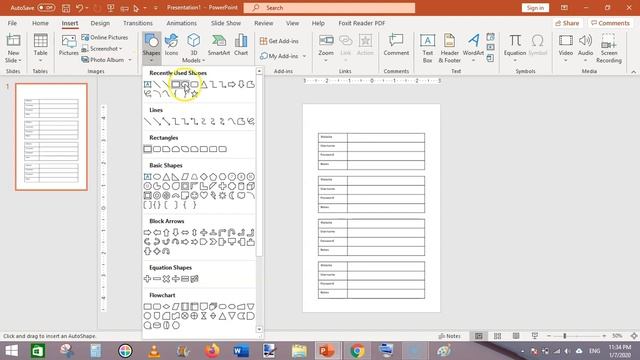The width and height of the screenshot is (640, 360).
Task: Switch to Reading View in status bar
Action: (516, 336)
